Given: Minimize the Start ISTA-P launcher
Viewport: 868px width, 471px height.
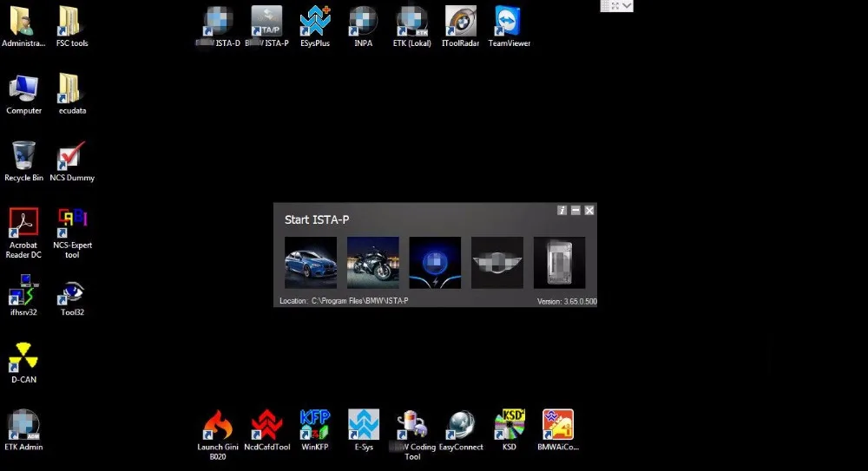Looking at the screenshot, I should [575, 210].
